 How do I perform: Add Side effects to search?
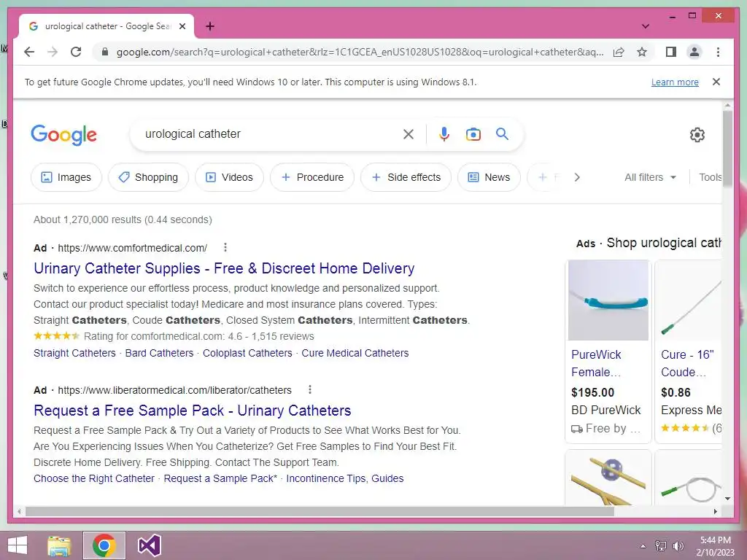point(406,177)
